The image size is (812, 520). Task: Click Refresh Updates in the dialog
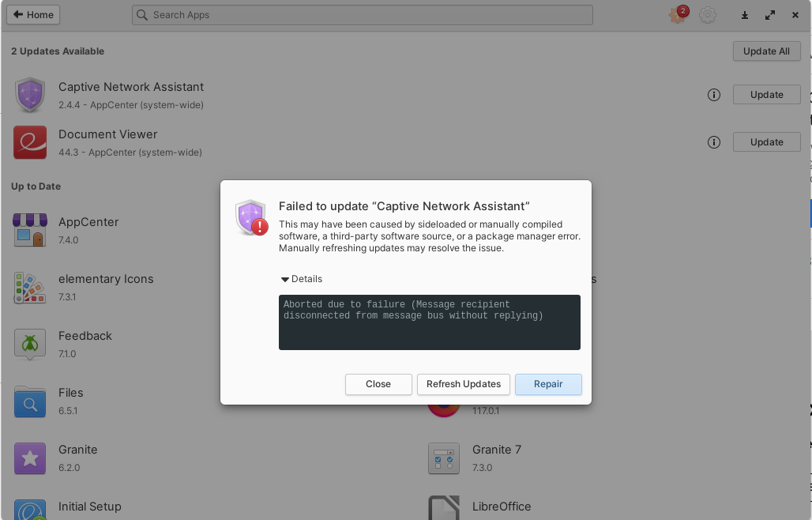click(x=463, y=384)
